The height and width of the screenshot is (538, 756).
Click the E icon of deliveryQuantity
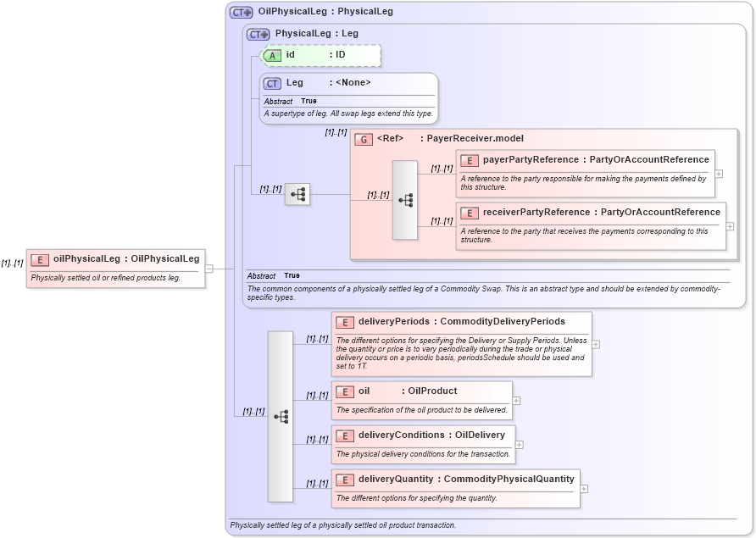point(345,480)
